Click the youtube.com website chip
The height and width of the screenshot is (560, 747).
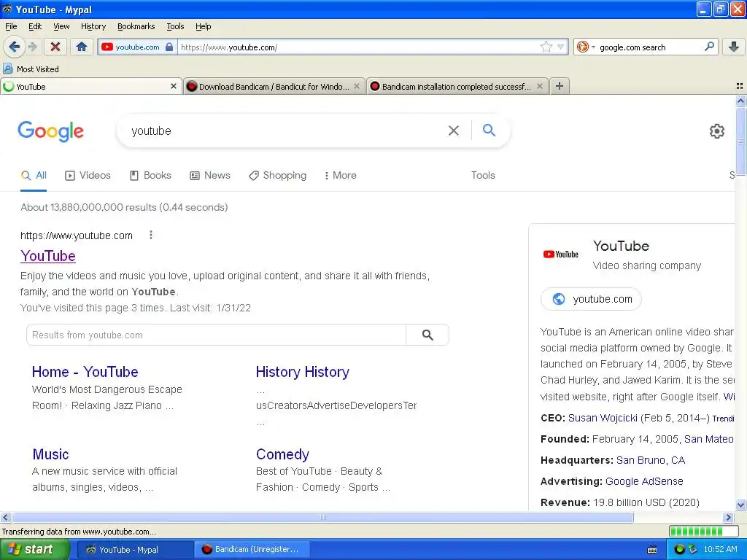(x=591, y=299)
